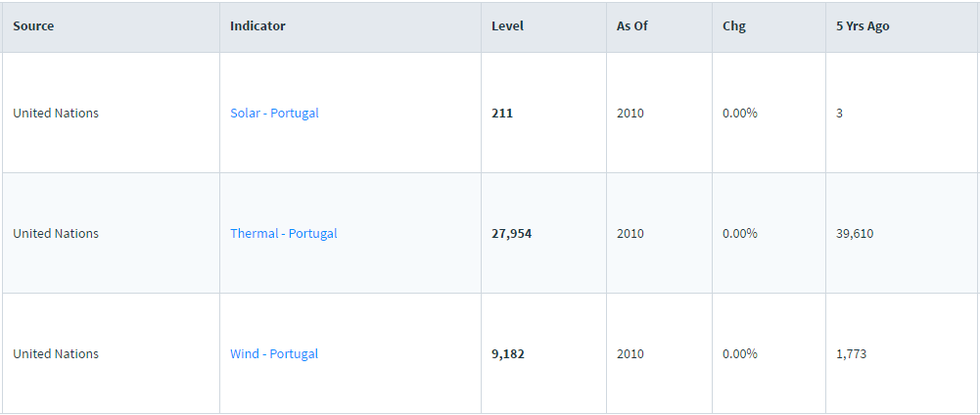Follow the Wind - Portugal indicator link
The width and height of the screenshot is (980, 415).
274,354
